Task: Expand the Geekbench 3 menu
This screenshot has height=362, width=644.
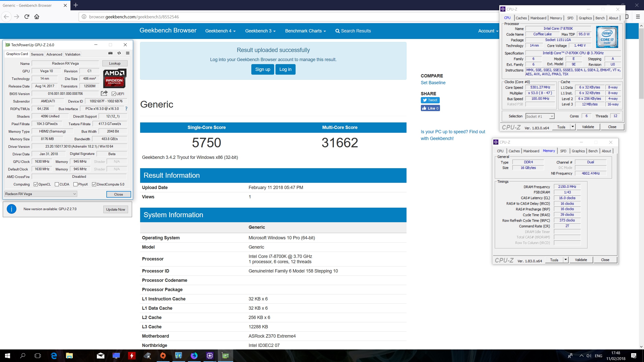Action: pyautogui.click(x=260, y=31)
